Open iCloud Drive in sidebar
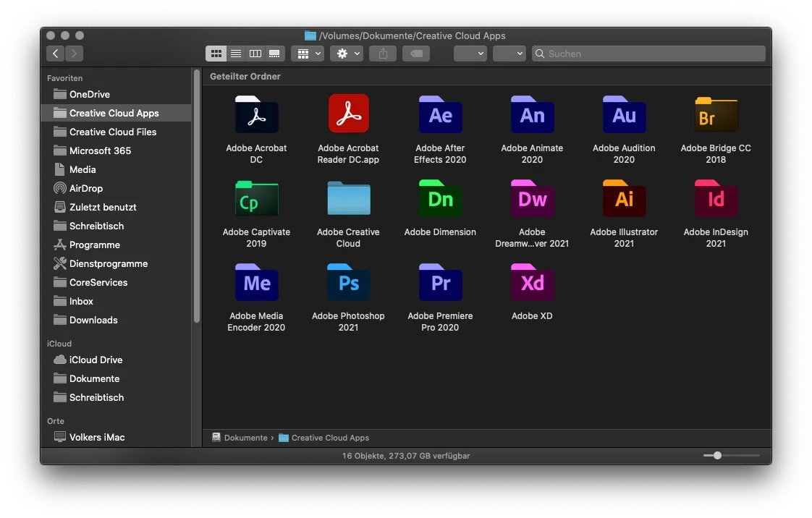The width and height of the screenshot is (812, 518). click(116, 360)
